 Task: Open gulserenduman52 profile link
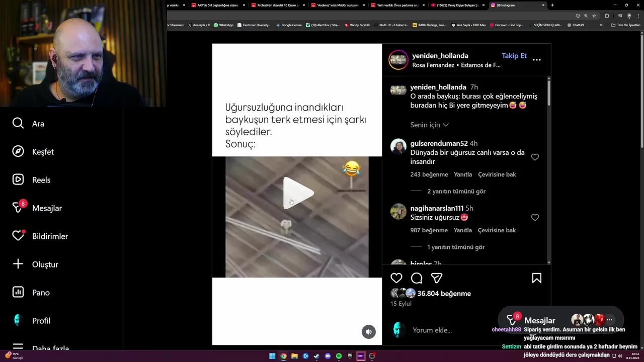[439, 143]
